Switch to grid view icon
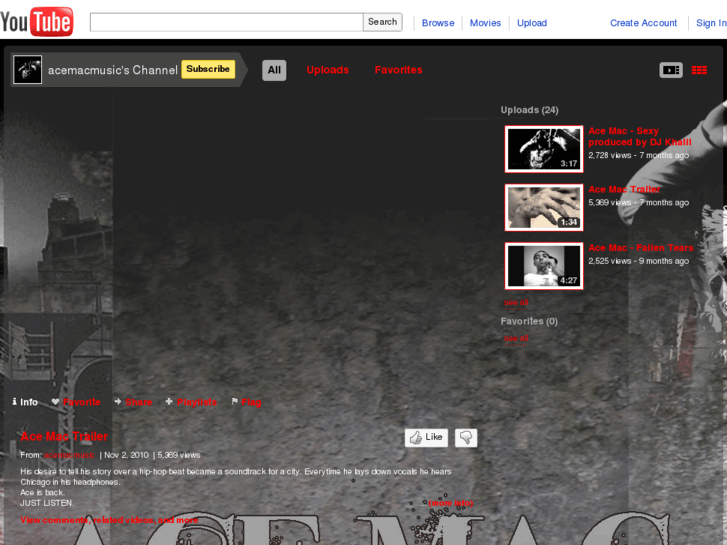This screenshot has width=727, height=545. coord(699,70)
